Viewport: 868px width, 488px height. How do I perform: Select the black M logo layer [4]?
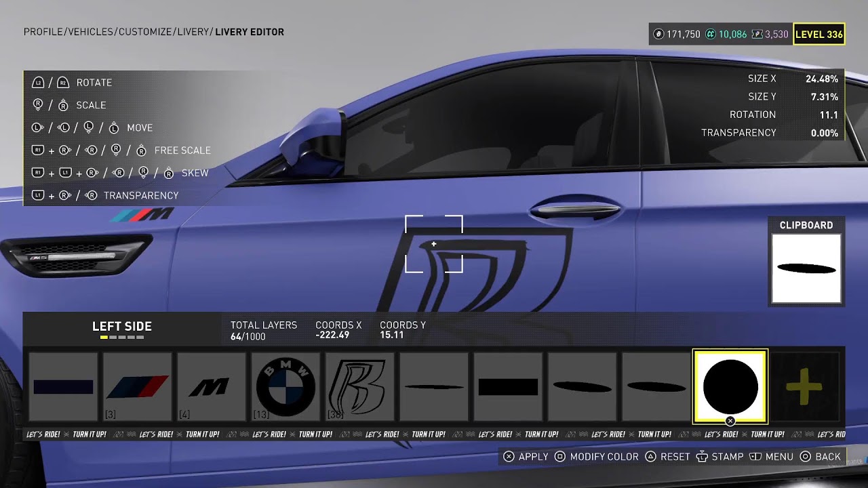point(212,387)
